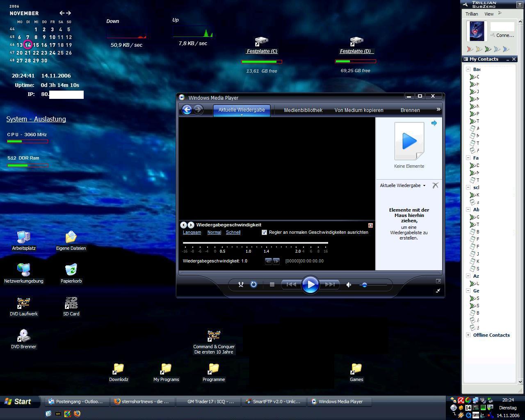
Task: Toggle shuffle mode in Media Player
Action: click(x=241, y=284)
